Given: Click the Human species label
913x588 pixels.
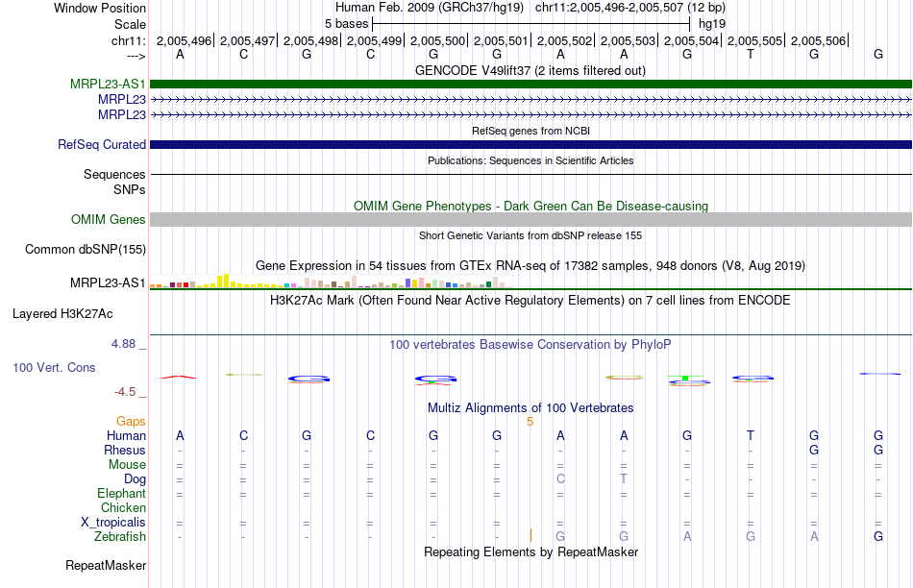Looking at the screenshot, I should (126, 436).
